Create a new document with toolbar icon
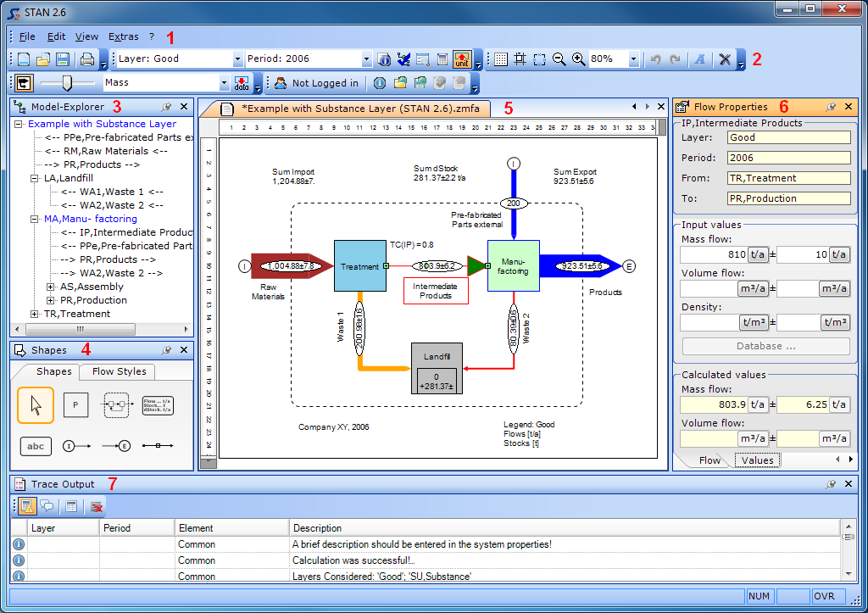Screen dimensions: 868x613 (x=23, y=59)
